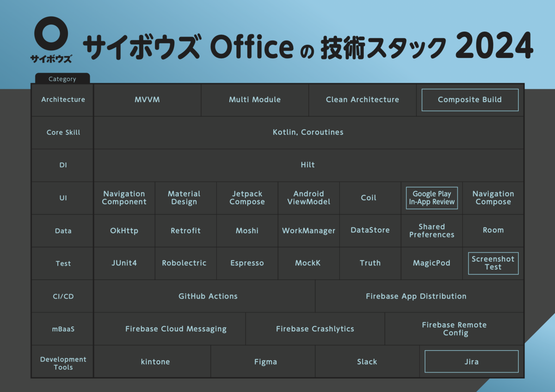Viewport: 555px width, 392px height.
Task: Click the Screenshot Test outlined cell
Action: point(493,263)
